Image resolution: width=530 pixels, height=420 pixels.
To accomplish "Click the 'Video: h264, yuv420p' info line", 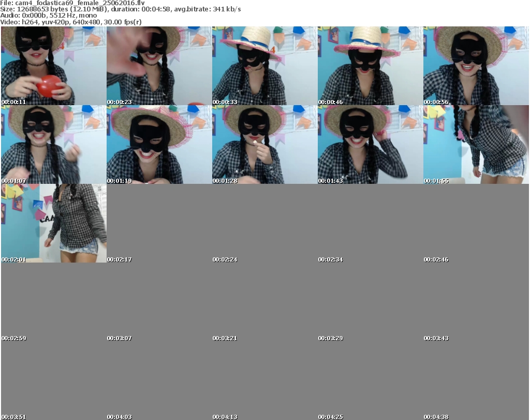I will (70, 22).
